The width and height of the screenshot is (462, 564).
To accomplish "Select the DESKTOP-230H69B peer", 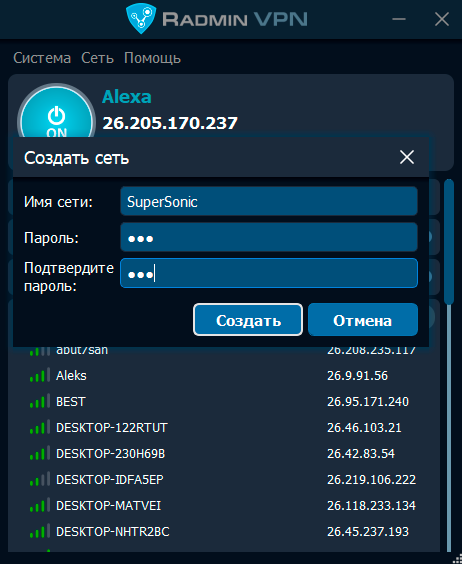I will click(223, 454).
